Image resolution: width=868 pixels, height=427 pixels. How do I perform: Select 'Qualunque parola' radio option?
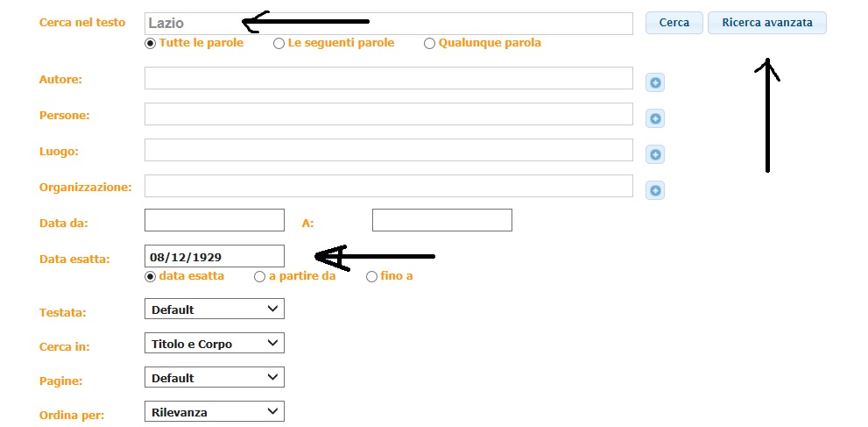pos(429,43)
